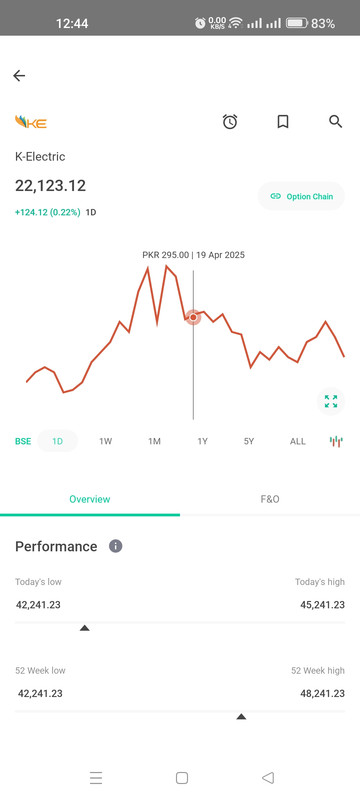The image size is (360, 800).
Task: Switch exchange via BSE label
Action: coord(23,441)
